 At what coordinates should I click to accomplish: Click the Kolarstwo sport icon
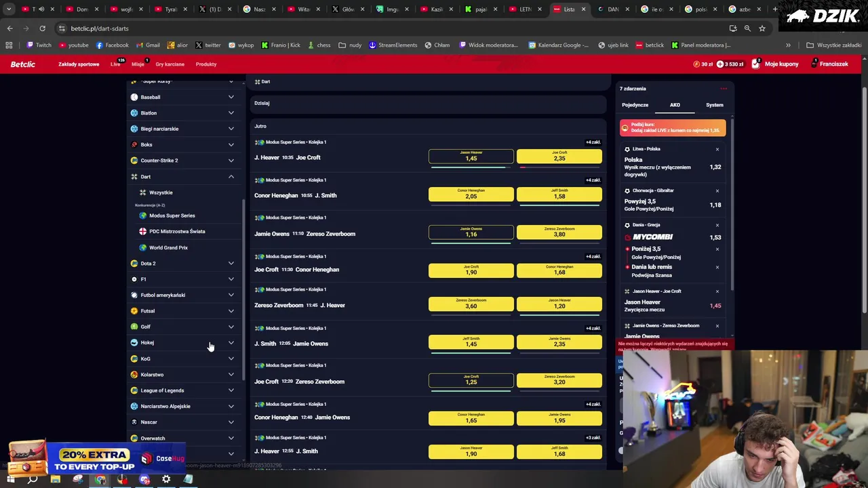134,374
